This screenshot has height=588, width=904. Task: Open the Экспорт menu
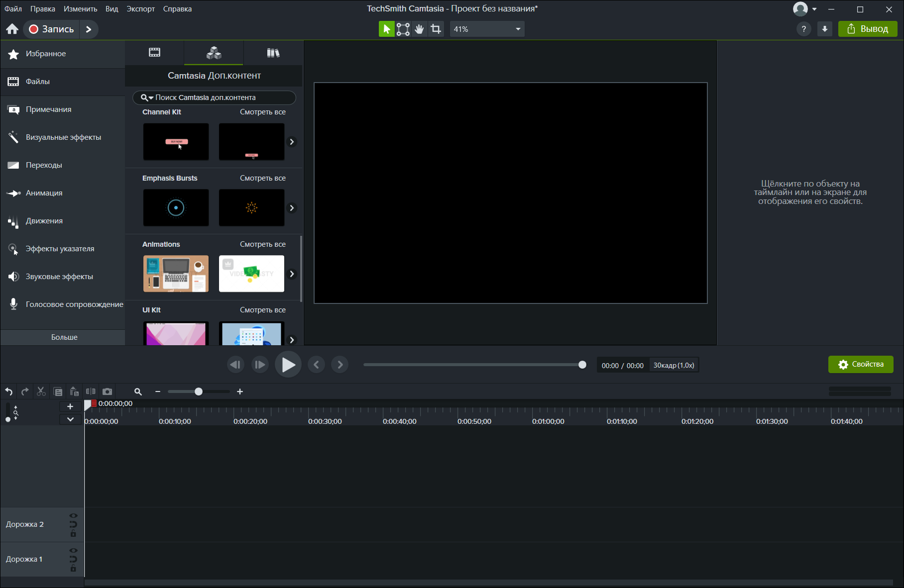pos(141,9)
